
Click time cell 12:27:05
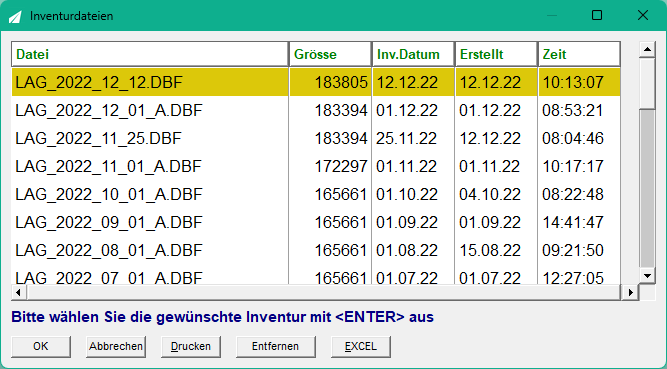(x=573, y=277)
